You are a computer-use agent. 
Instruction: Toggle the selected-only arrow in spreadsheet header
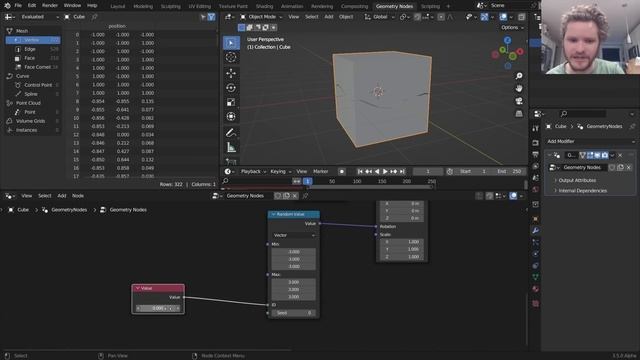coord(203,17)
